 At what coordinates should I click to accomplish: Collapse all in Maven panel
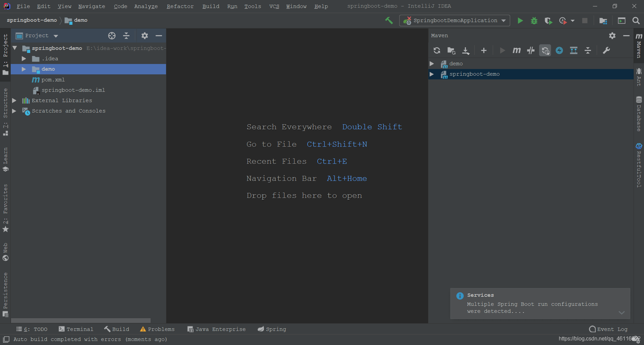click(x=588, y=51)
